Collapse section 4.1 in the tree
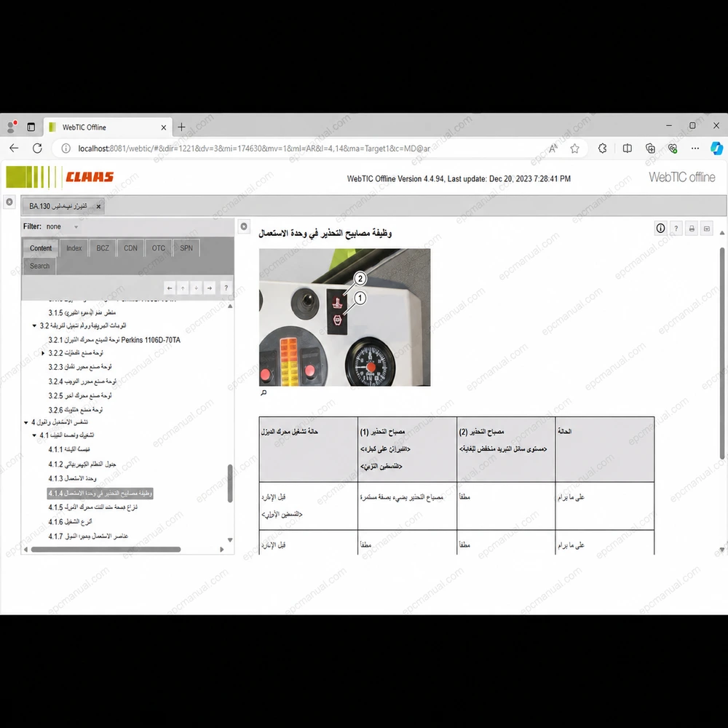 click(34, 435)
